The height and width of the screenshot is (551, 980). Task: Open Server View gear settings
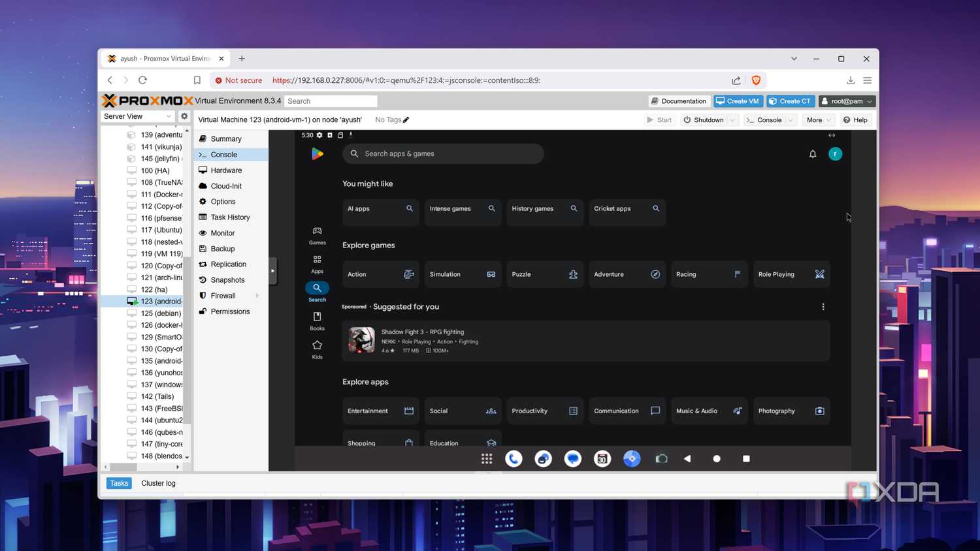tap(184, 116)
